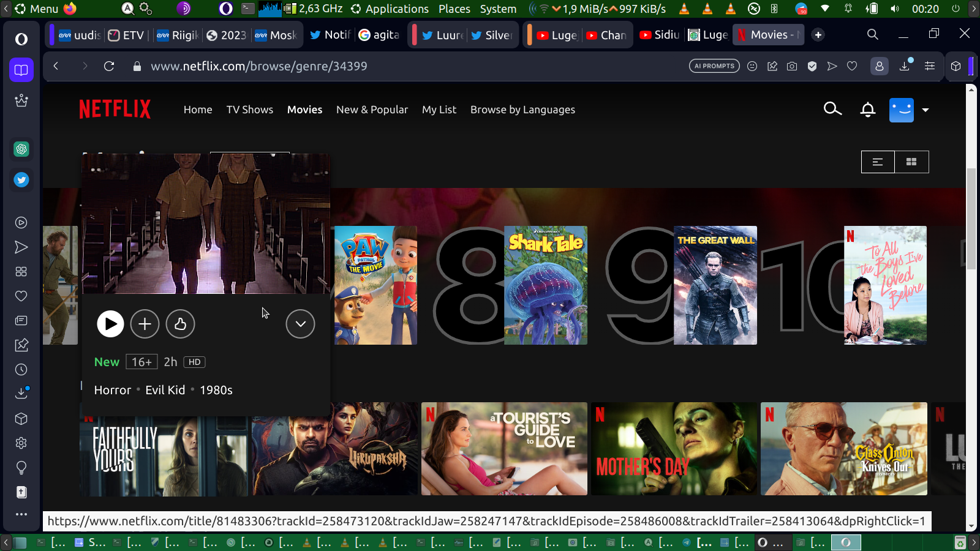The height and width of the screenshot is (551, 980).
Task: Open the Netflix profile avatar
Action: [902, 110]
